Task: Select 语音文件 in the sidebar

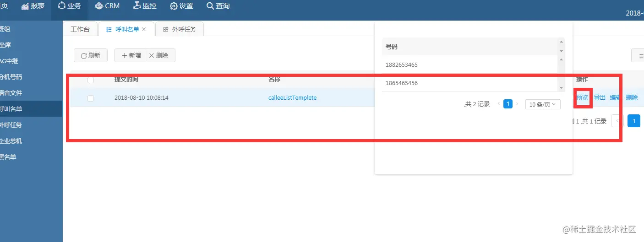Action: coord(31,93)
